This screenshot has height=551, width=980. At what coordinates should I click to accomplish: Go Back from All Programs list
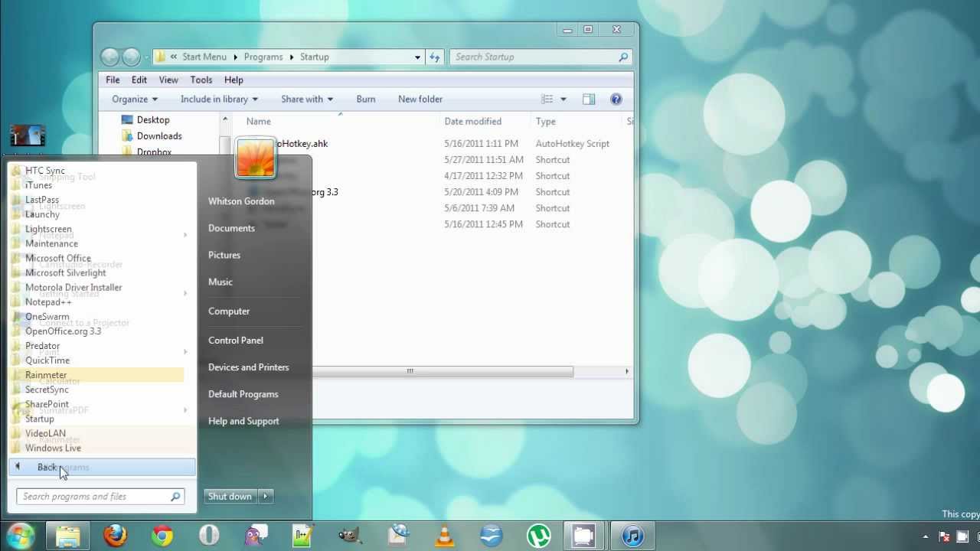click(x=102, y=467)
